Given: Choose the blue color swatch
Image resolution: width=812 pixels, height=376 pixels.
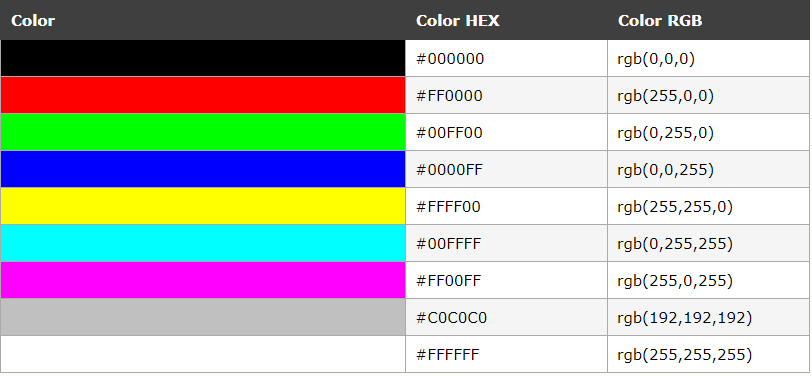Looking at the screenshot, I should click(x=203, y=169).
